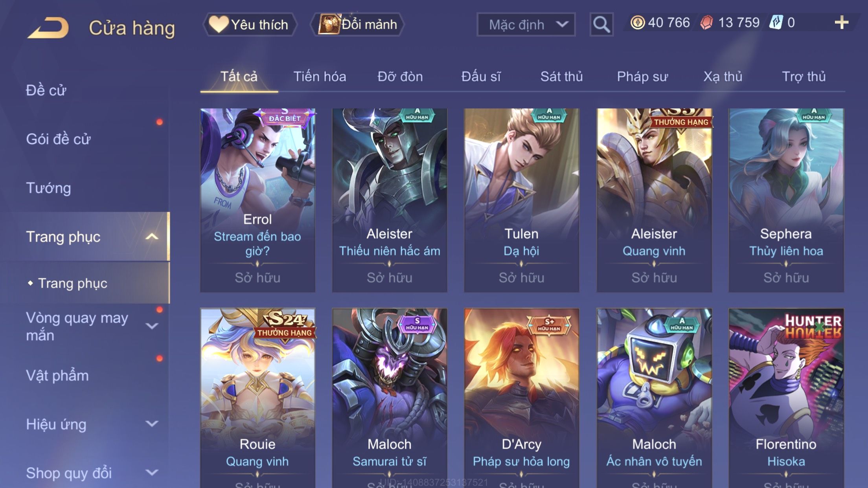Tap the blue voucher currency icon

[776, 22]
